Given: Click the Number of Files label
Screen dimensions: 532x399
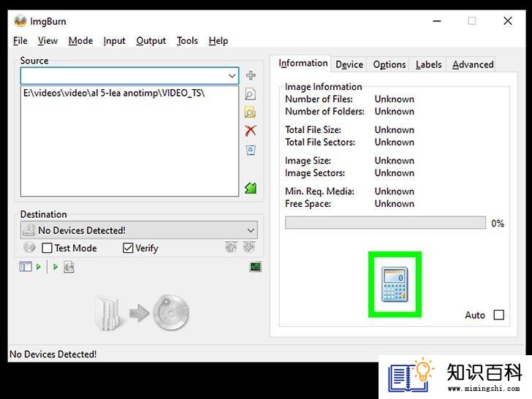Looking at the screenshot, I should point(319,99).
